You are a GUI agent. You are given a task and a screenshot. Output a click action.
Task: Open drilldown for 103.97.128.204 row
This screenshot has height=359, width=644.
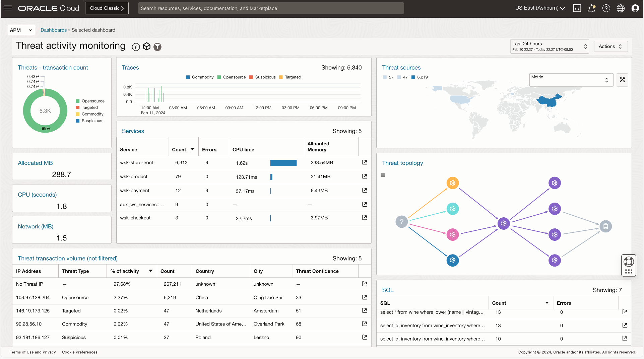[x=365, y=297]
